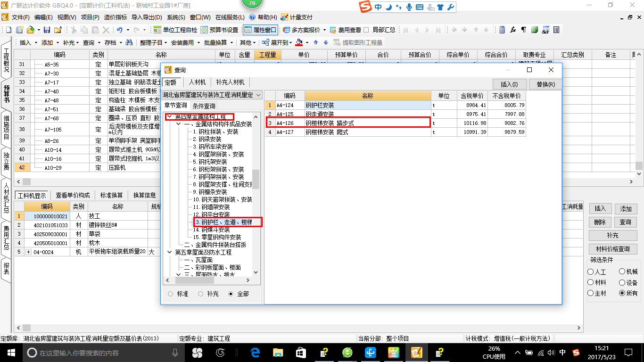The image size is (644, 362).
Task: Click the green 3D cube icon
Action: (534, 30)
